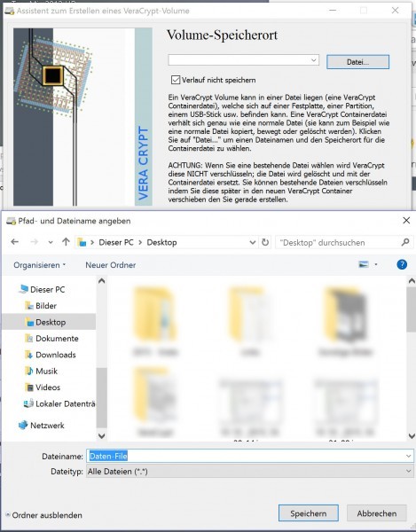416x532 pixels.
Task: Click 'Dieser PC' in the address bar
Action: pos(116,243)
